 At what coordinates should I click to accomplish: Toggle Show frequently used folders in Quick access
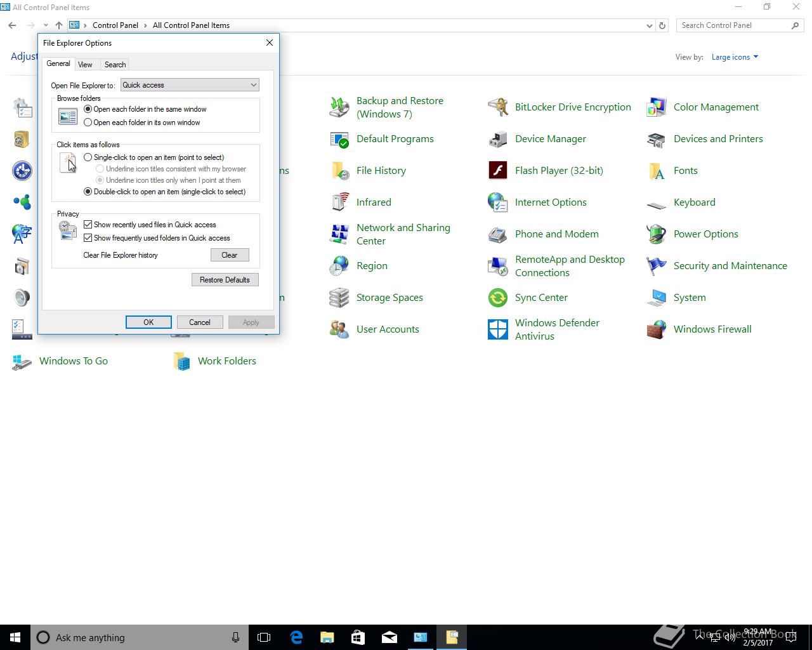(x=88, y=238)
